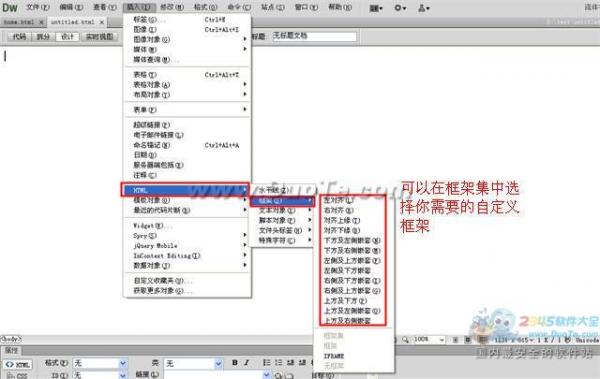This screenshot has width=600, height=379.
Task: Click the 标题 document title field
Action: pyautogui.click(x=314, y=36)
